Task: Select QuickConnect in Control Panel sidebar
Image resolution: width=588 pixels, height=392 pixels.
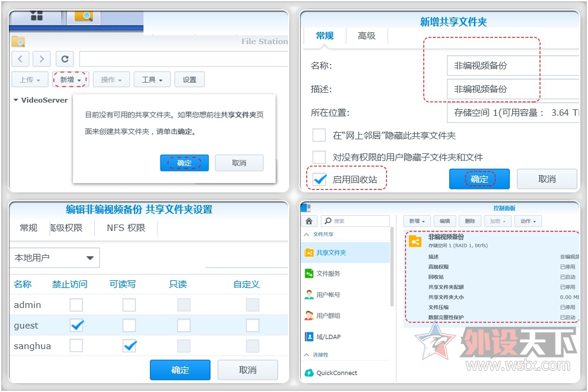Action: tap(345, 373)
